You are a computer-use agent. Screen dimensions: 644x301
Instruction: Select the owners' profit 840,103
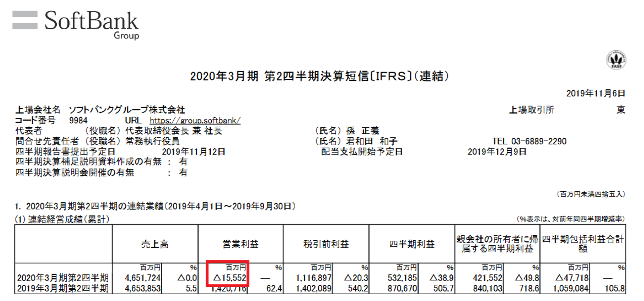click(x=488, y=289)
